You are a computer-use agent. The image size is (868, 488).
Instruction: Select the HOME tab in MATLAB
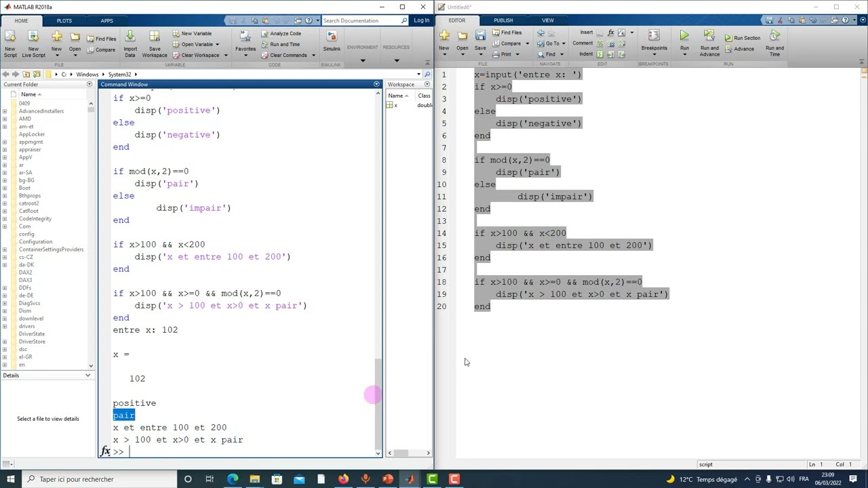tap(21, 20)
